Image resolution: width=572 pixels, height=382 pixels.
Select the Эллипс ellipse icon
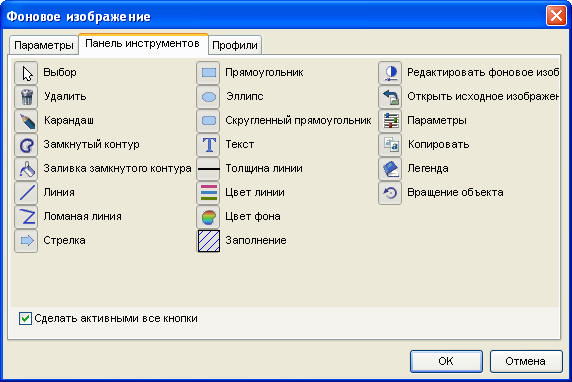point(208,97)
